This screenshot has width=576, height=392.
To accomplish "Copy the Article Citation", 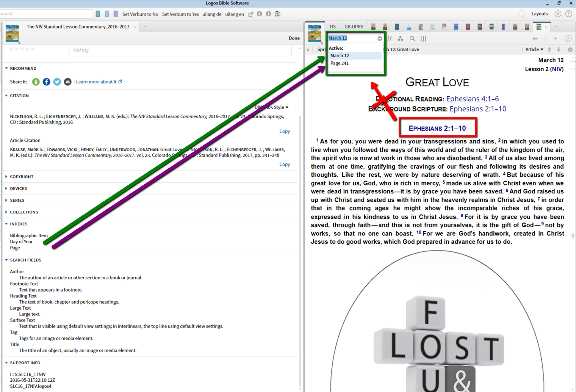I will [285, 165].
